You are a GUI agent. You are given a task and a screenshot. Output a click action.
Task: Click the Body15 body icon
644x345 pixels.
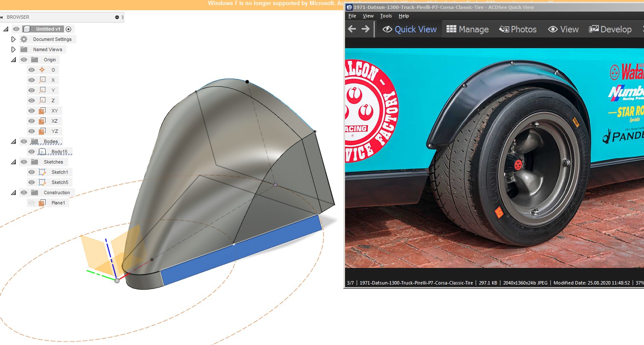coord(42,152)
